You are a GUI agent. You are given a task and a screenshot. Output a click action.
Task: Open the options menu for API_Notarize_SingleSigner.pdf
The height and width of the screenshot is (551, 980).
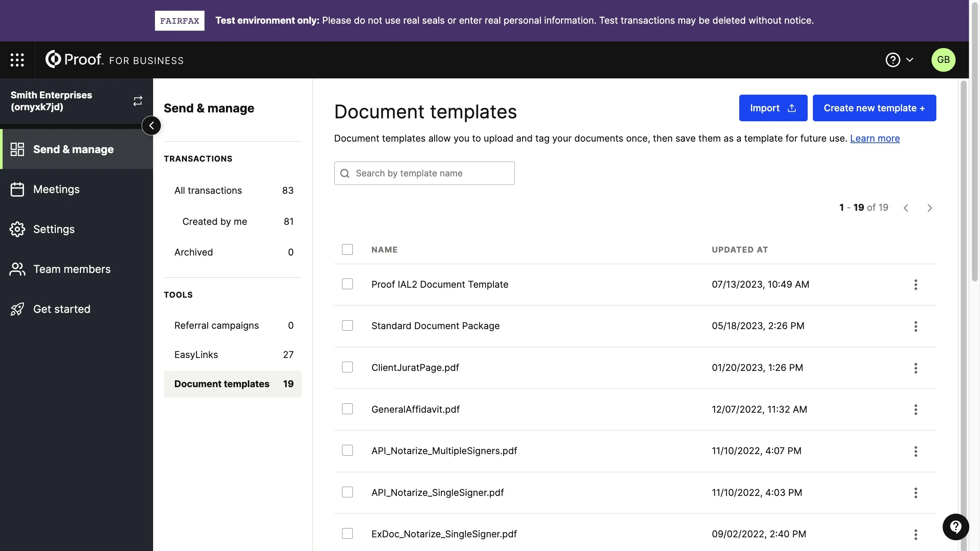tap(916, 493)
